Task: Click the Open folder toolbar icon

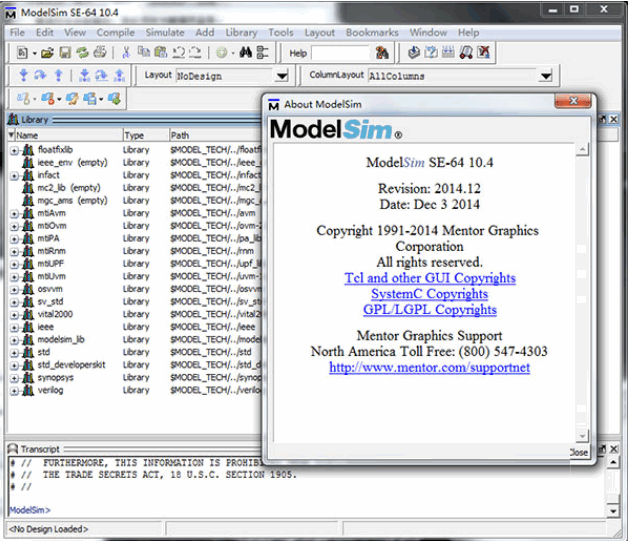Action: [x=47, y=53]
